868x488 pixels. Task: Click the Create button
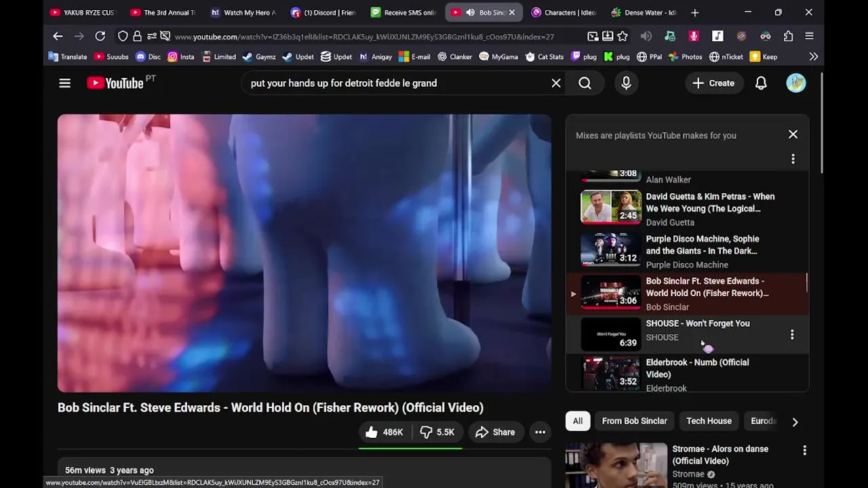pos(713,83)
